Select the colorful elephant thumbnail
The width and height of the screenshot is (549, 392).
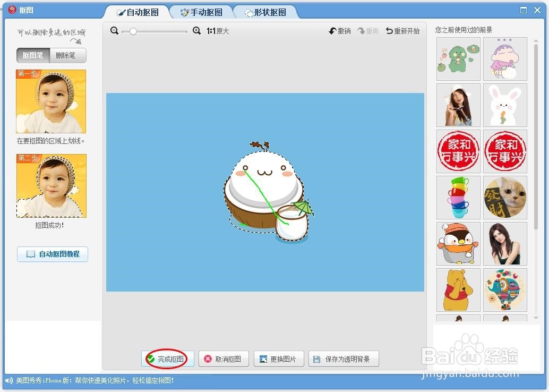click(505, 290)
